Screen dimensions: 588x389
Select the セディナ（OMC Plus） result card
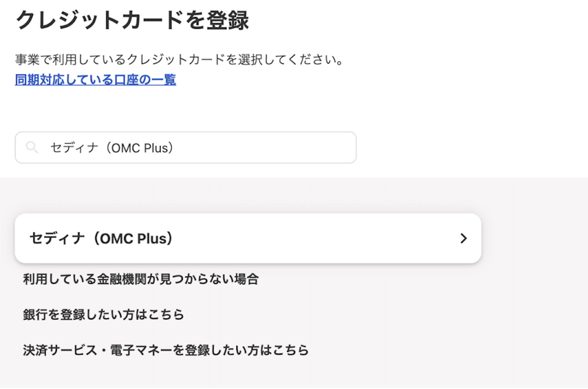point(248,238)
